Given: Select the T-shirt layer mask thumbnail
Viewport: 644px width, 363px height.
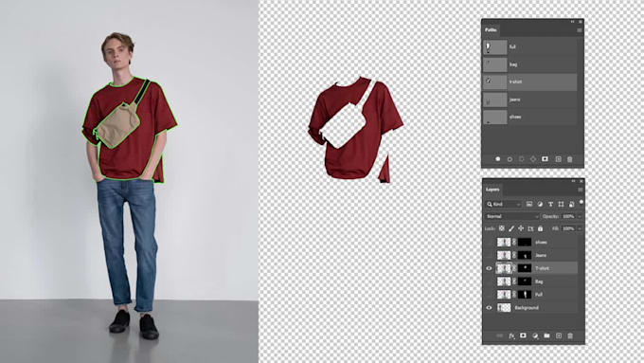Looking at the screenshot, I should (525, 268).
